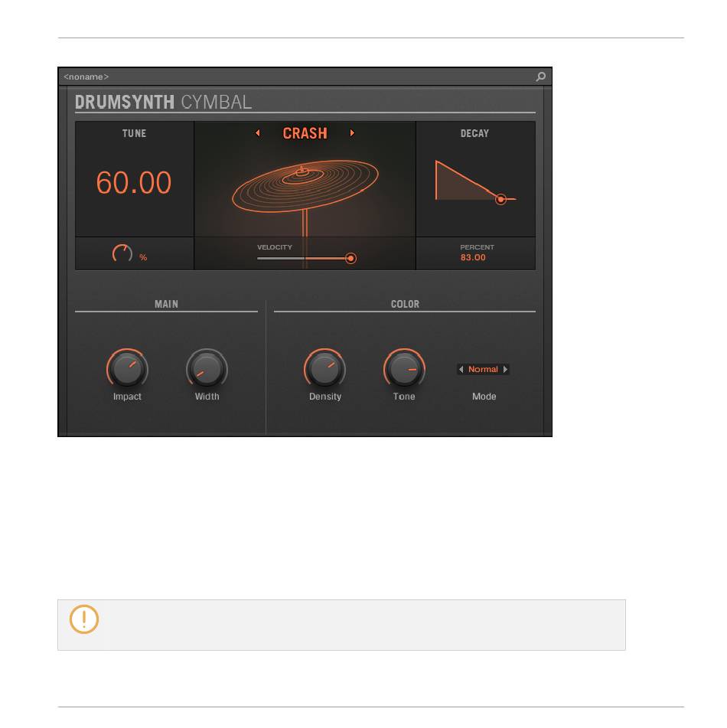Select previous cymbal type left arrow

(x=258, y=133)
